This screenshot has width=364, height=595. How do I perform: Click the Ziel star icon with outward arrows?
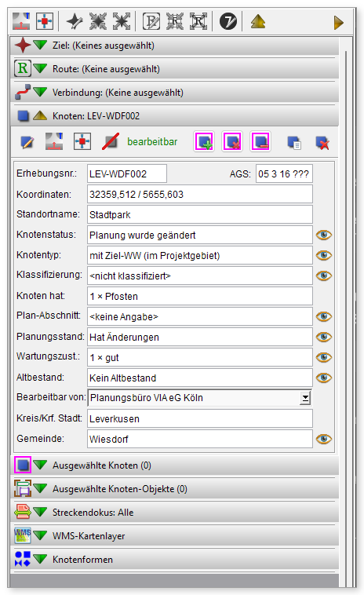122,21
